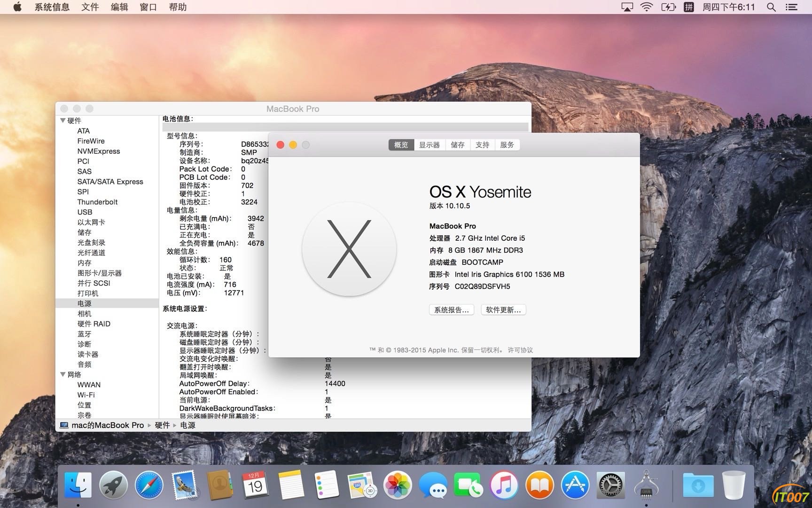Select FireWire in the sidebar
The image size is (812, 508).
pos(91,141)
